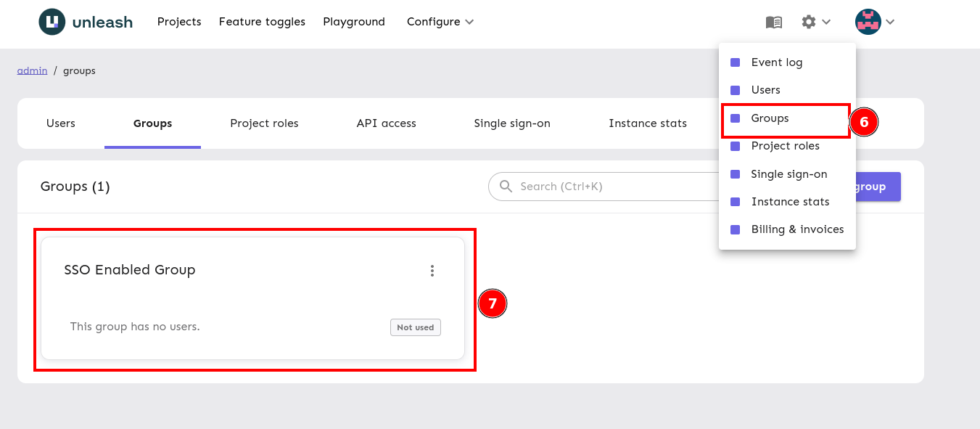
Task: Open the SSO Enabled Group kebab menu
Action: click(x=432, y=270)
